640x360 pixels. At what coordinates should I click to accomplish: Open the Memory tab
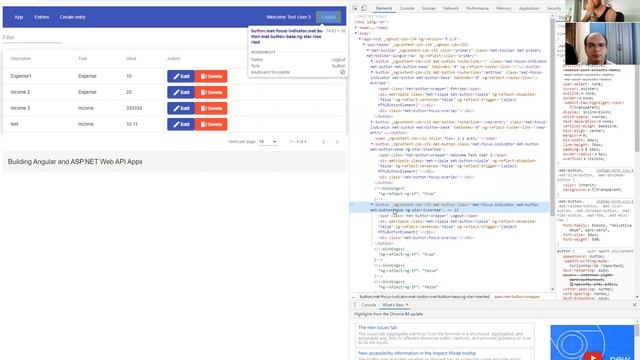pos(504,8)
